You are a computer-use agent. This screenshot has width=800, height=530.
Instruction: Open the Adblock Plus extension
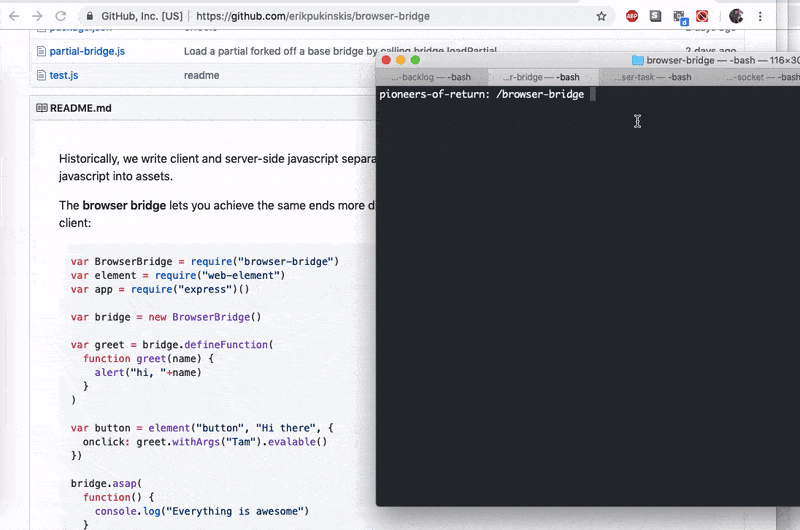click(632, 16)
